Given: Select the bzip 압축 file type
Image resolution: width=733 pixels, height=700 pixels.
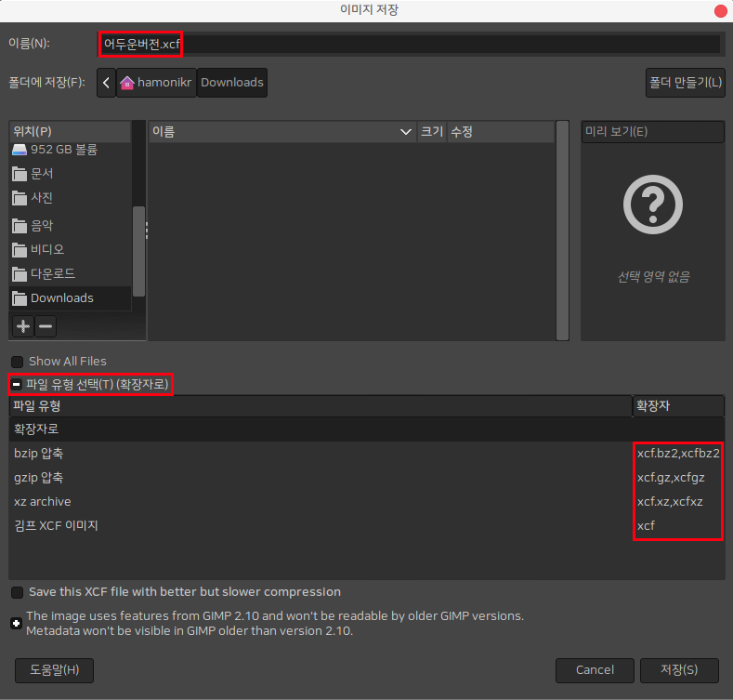Looking at the screenshot, I should 39,454.
